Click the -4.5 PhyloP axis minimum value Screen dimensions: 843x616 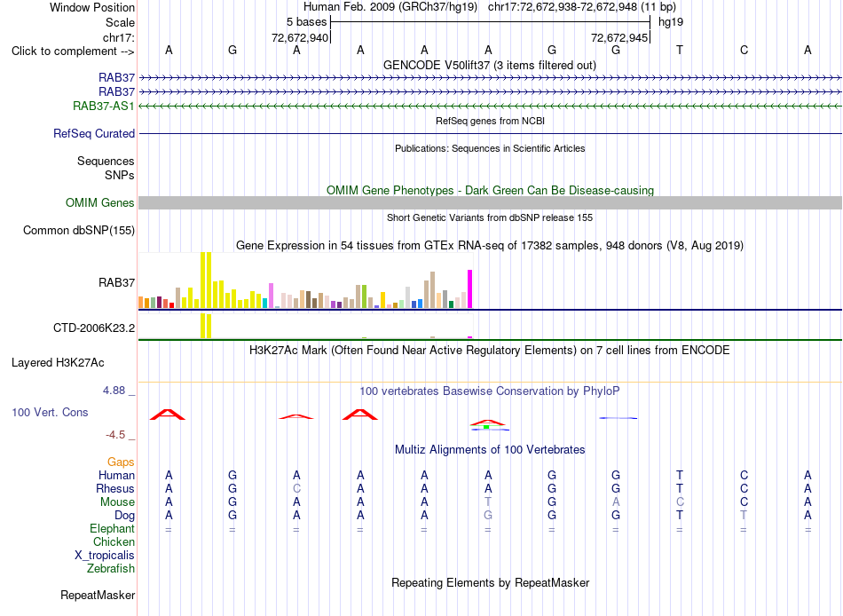pos(115,435)
